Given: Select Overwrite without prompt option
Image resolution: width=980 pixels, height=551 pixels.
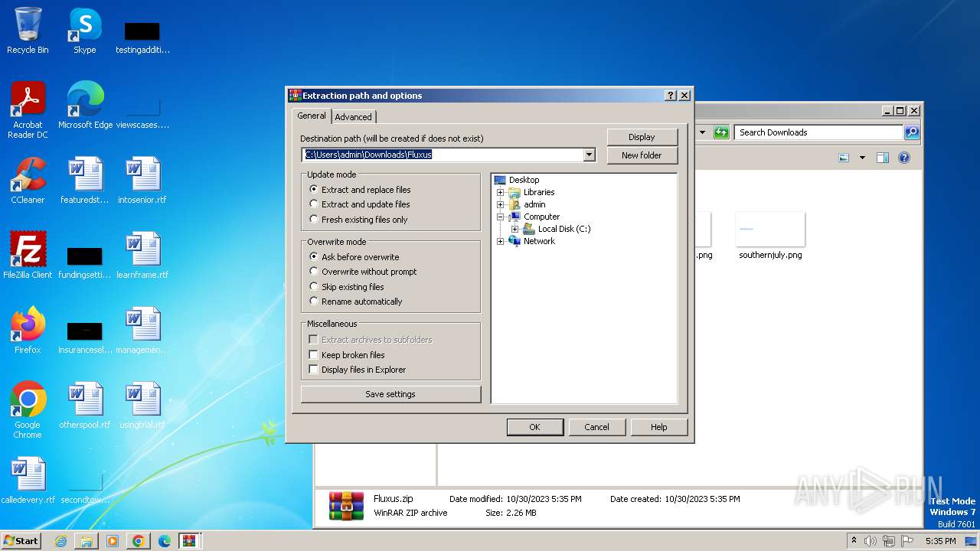Looking at the screenshot, I should [x=363, y=272].
